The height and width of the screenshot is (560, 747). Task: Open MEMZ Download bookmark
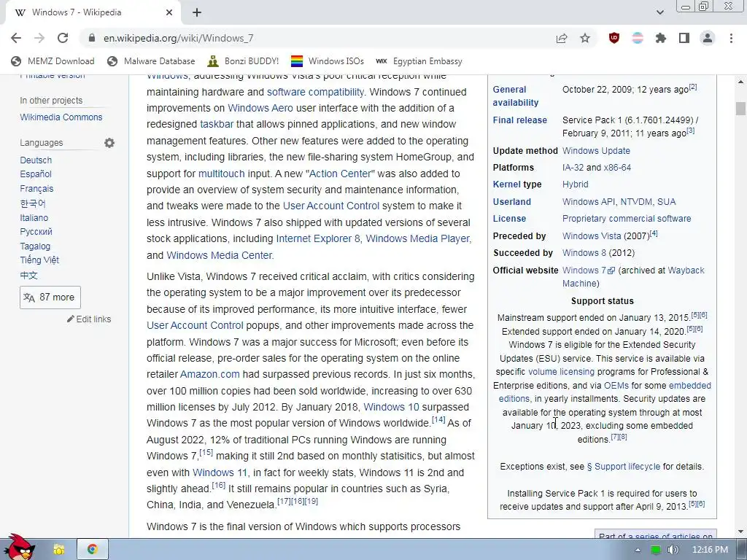53,61
